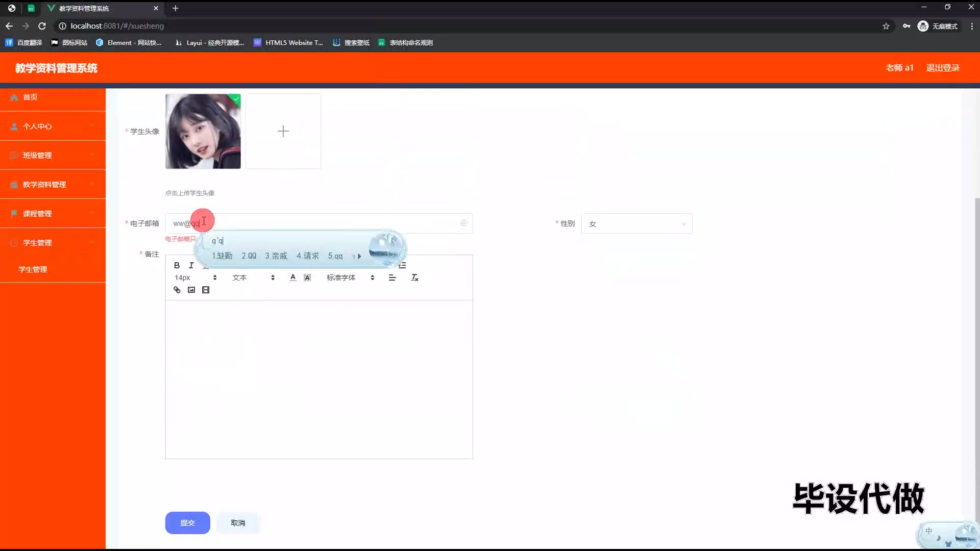Choose IME candidate 5.qq
Viewport: 980px width, 551px height.
pyautogui.click(x=335, y=256)
